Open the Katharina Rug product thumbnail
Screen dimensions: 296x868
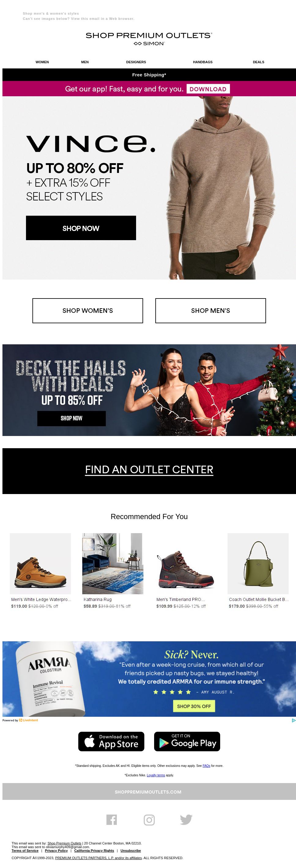[x=113, y=563]
